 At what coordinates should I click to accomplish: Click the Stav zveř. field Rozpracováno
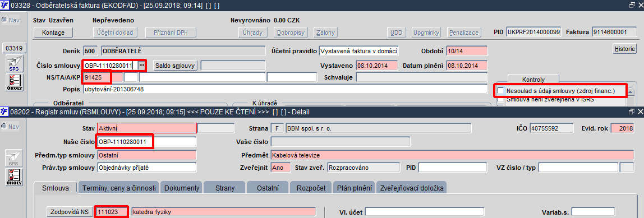click(364, 168)
